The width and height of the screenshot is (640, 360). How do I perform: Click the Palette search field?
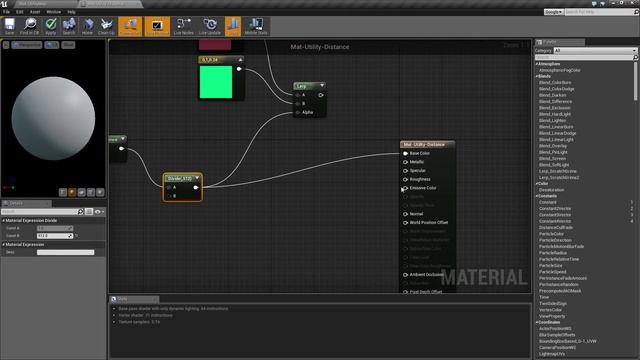tap(584, 58)
